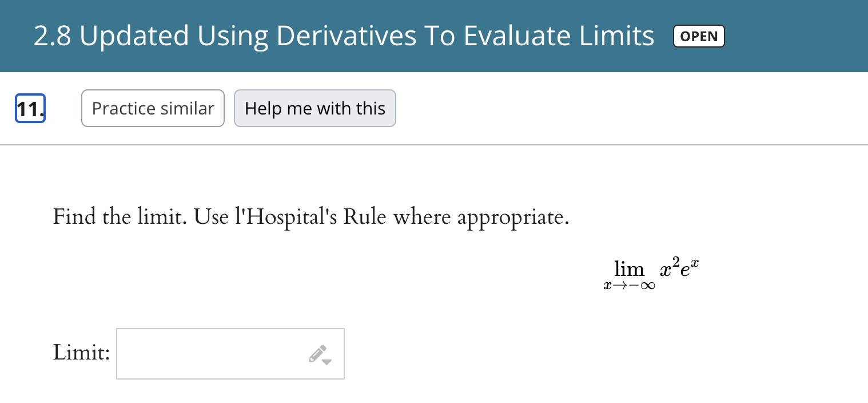
Task: Click the Practice similar button
Action: click(x=153, y=108)
